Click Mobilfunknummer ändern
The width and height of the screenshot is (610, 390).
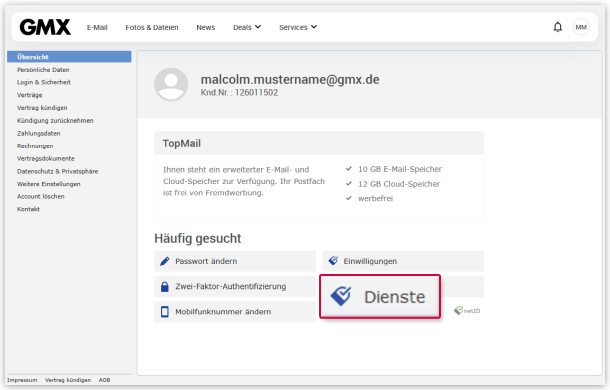(235, 312)
